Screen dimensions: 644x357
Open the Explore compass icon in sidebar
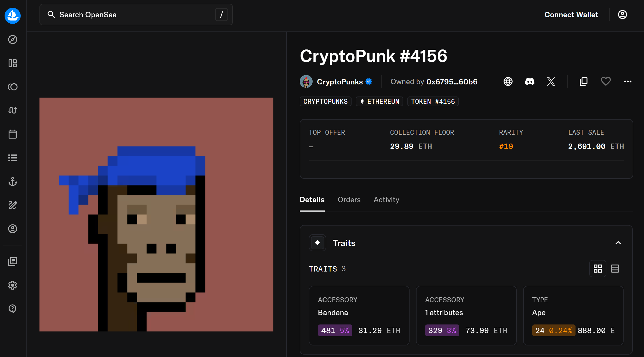[x=13, y=40]
